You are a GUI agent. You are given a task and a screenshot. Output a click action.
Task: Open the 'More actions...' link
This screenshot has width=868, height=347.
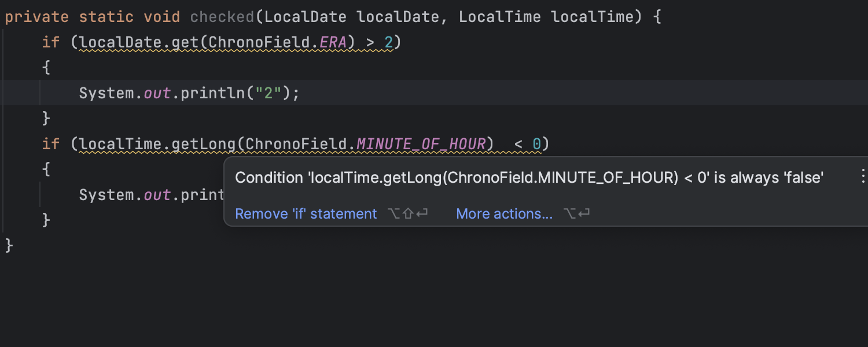(504, 214)
